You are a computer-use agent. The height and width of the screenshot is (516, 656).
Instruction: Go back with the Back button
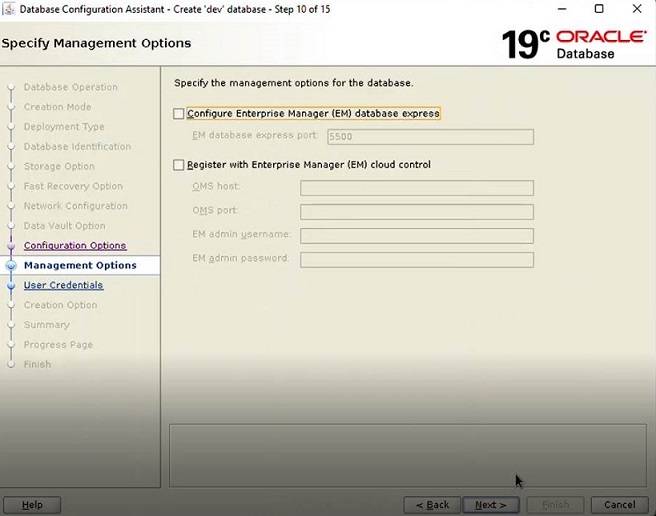tap(432, 505)
